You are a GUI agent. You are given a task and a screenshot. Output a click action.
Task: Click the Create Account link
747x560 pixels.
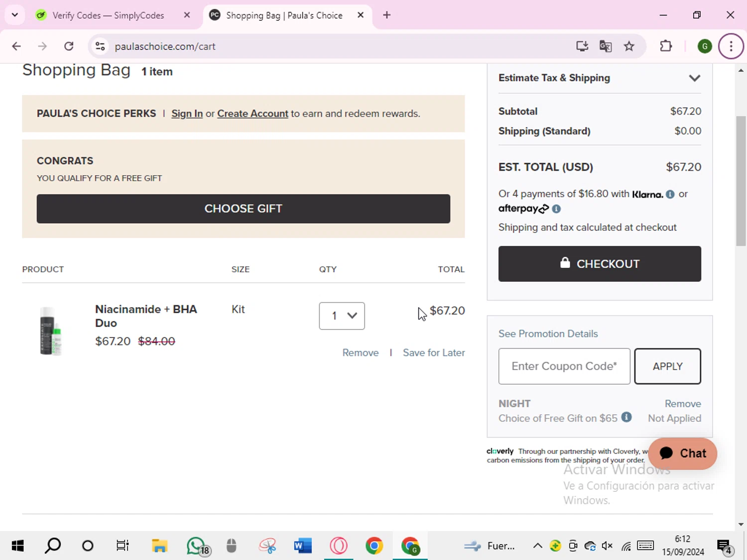click(252, 113)
